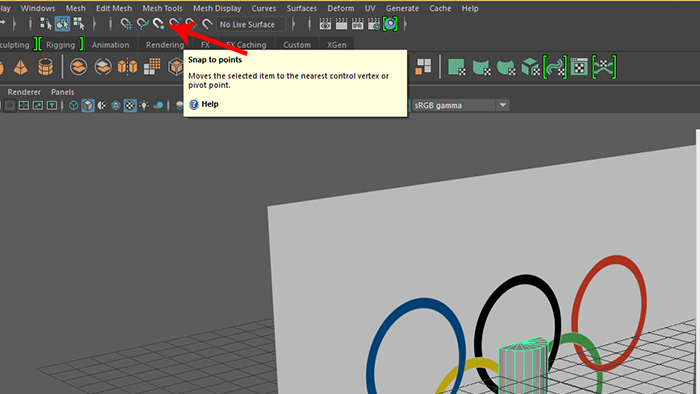700x394 pixels.
Task: Create a polygon pipe from shelf
Action: tap(46, 67)
